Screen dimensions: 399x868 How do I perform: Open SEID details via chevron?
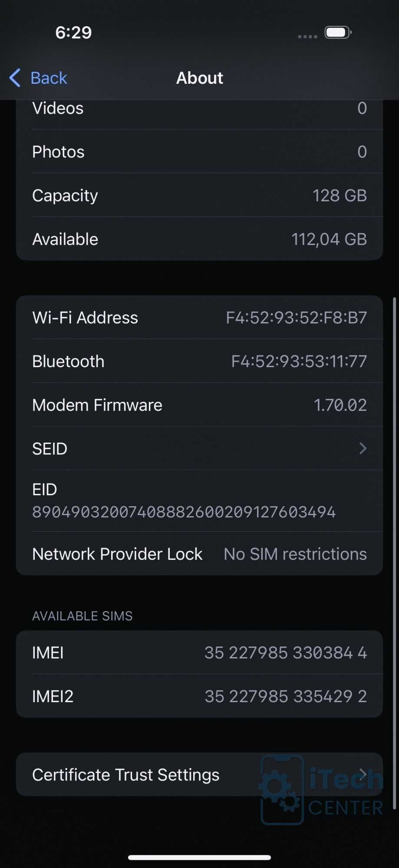363,449
